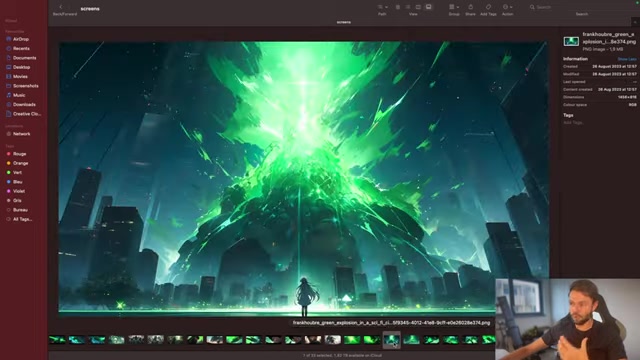Open Downloads folder in sidebar
Image resolution: width=640 pixels, height=360 pixels.
24,104
